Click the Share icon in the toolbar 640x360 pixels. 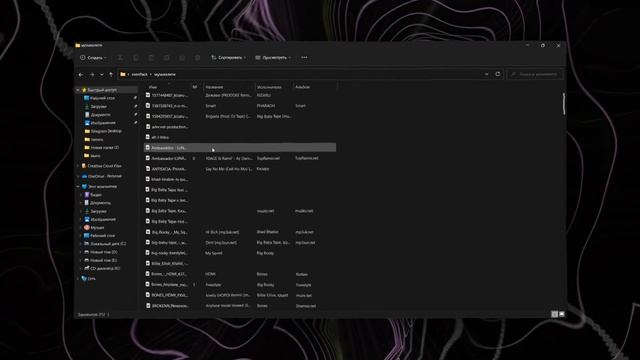pos(182,58)
